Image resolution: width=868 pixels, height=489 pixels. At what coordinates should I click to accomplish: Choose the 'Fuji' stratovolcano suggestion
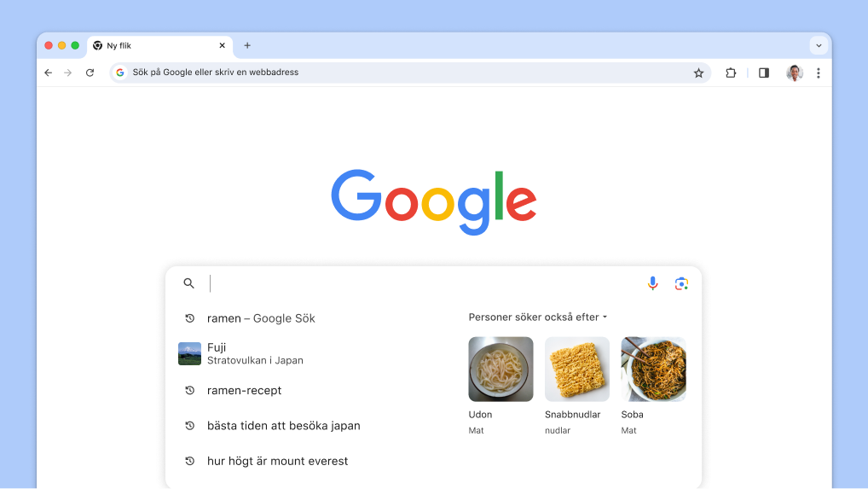254,353
